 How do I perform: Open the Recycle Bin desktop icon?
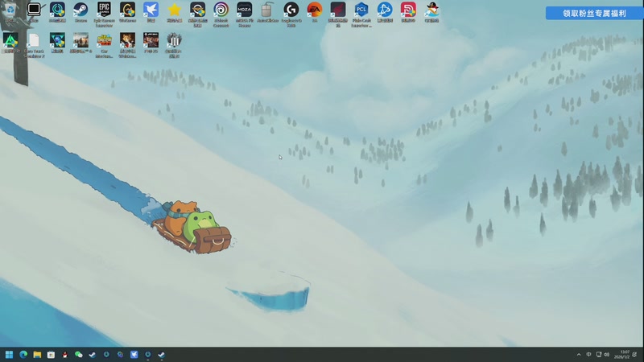[10, 11]
